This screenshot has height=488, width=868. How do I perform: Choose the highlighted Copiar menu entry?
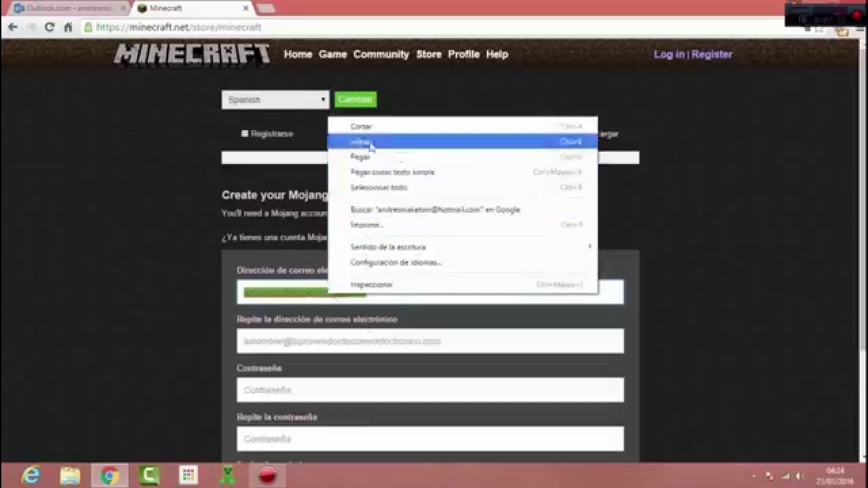[x=462, y=142]
